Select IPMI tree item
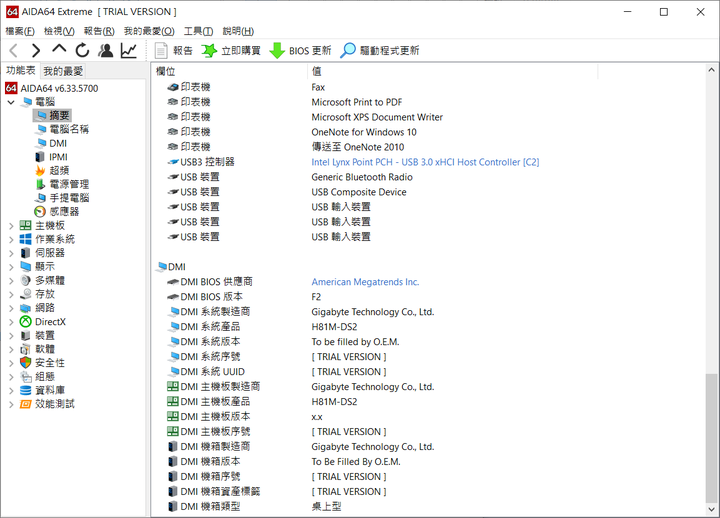Image resolution: width=720 pixels, height=518 pixels. (58, 157)
